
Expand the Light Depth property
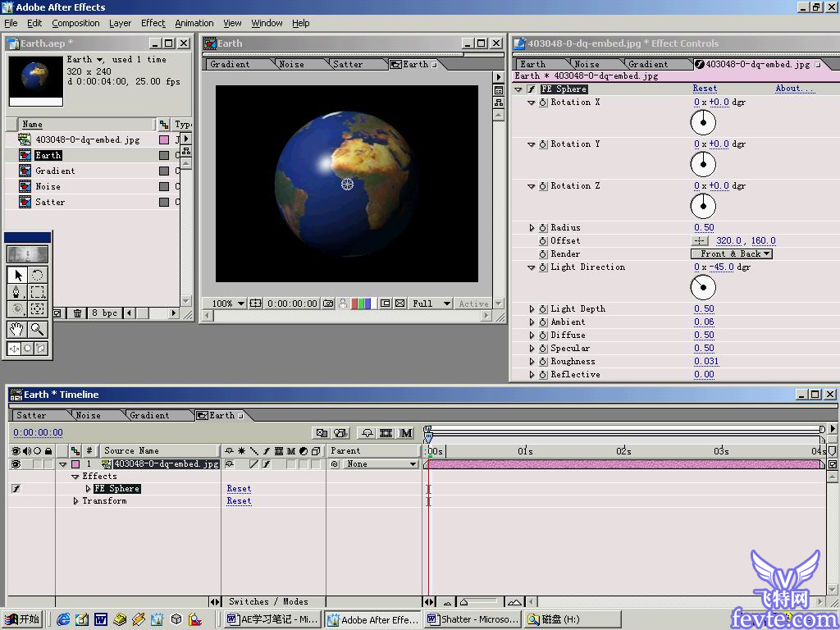point(532,309)
